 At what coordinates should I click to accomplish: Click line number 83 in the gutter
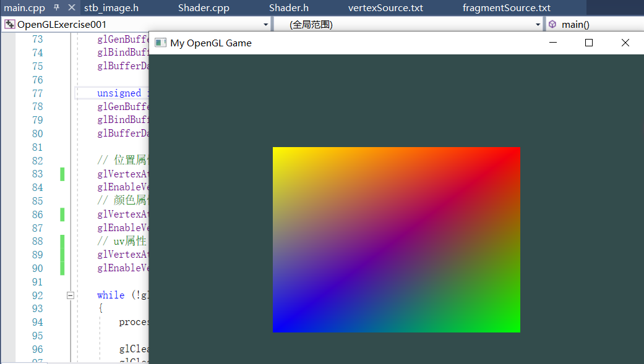[37, 174]
